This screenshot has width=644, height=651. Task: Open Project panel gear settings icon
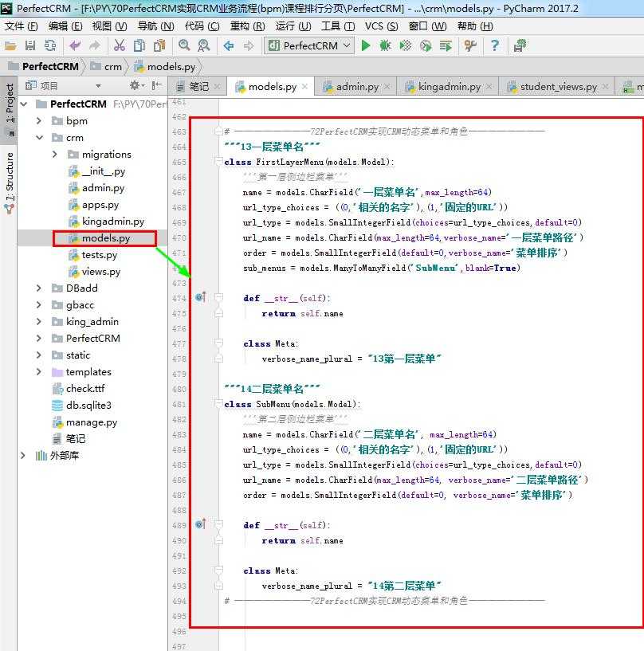(x=135, y=86)
